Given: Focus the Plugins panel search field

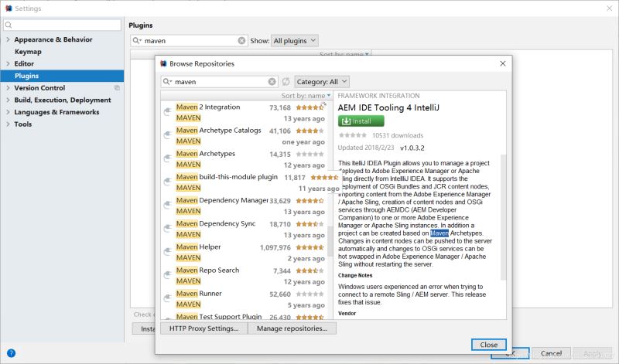Looking at the screenshot, I should coord(189,41).
